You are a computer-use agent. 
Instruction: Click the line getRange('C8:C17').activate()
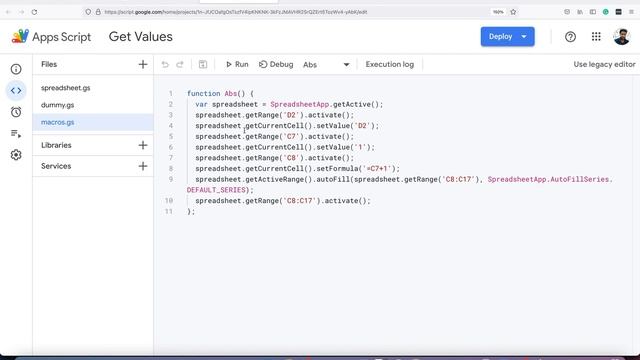283,200
